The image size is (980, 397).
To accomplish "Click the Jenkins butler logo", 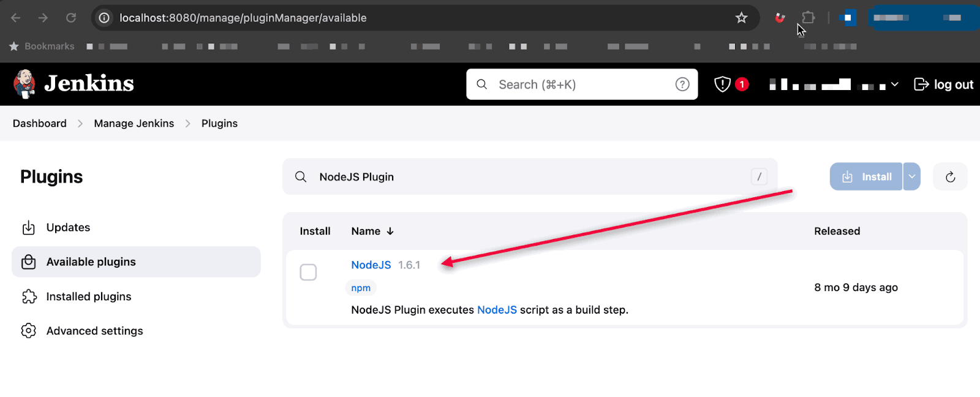I will pyautogui.click(x=24, y=84).
